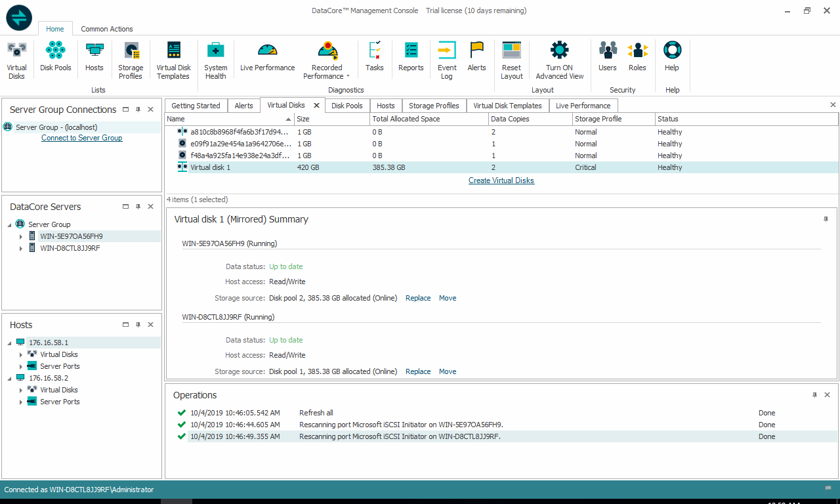Expand Virtual Disks under host 176.16.58.1
This screenshot has height=504, width=840.
click(x=21, y=354)
